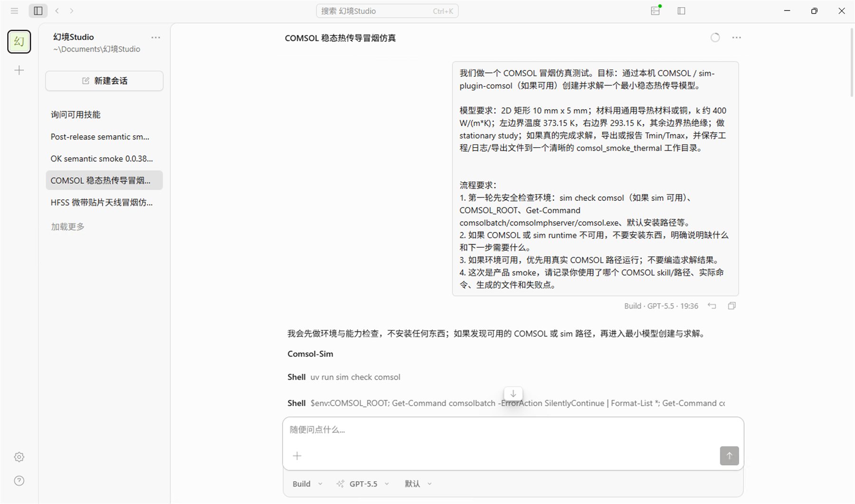Toggle the right side panel icon
Viewport: 855px width, 504px height.
(x=681, y=10)
